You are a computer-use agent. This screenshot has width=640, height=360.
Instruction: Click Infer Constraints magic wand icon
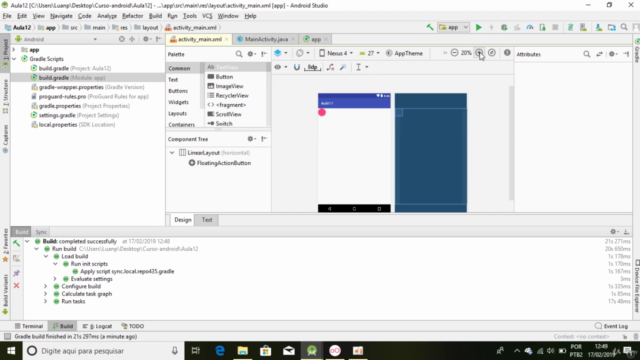pos(343,67)
